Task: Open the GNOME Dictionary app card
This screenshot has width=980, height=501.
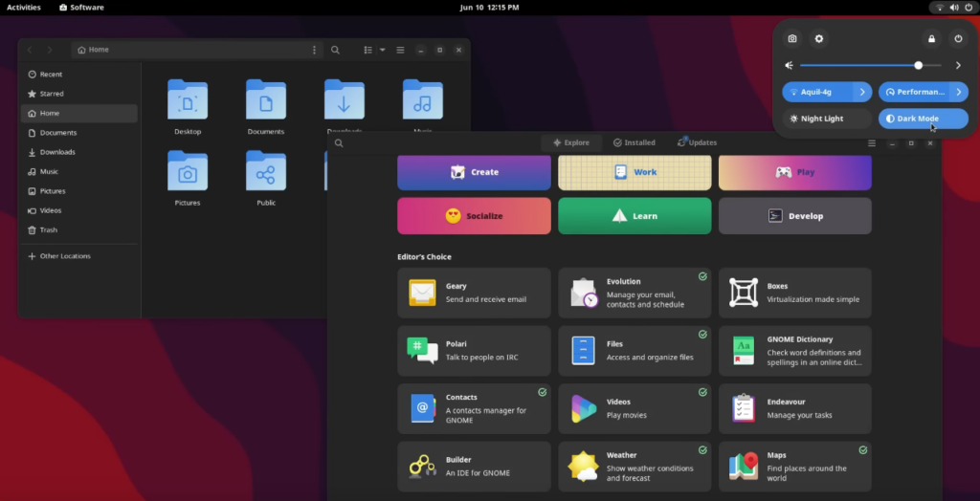Action: (795, 351)
